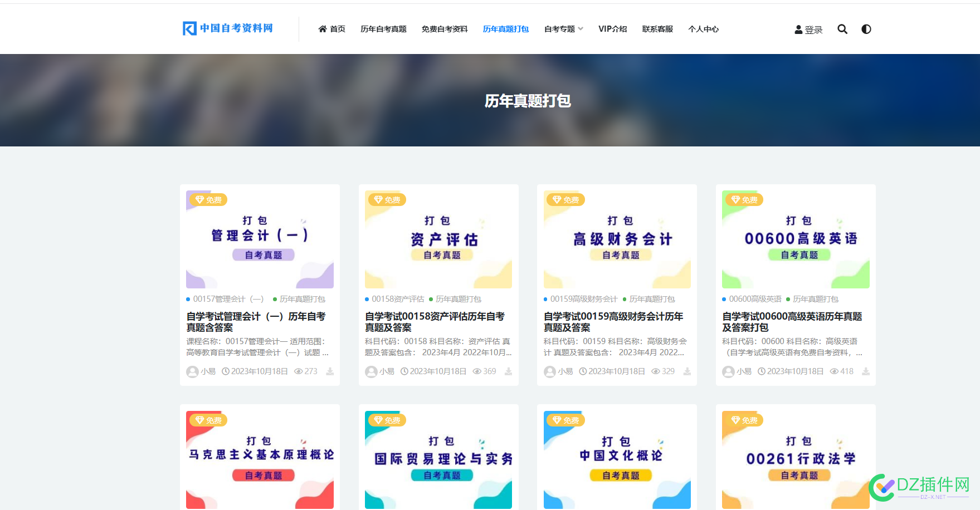Open 高级财务会计 thumbnail image
The height and width of the screenshot is (510, 980).
pos(617,239)
